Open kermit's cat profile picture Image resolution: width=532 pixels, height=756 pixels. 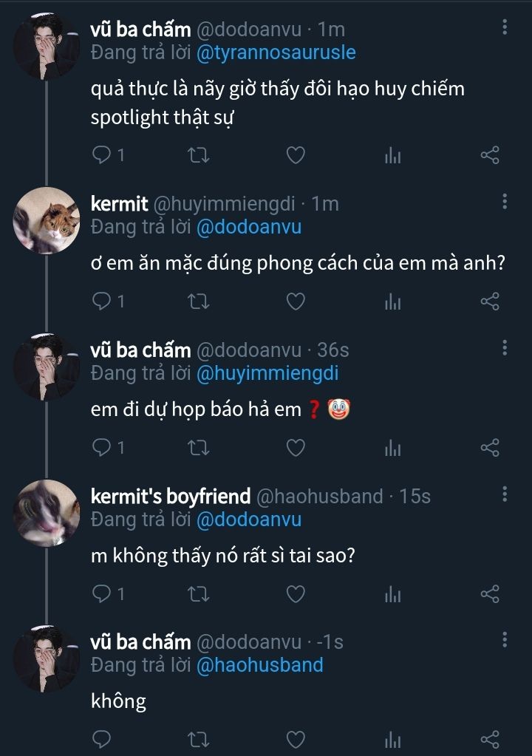47,221
